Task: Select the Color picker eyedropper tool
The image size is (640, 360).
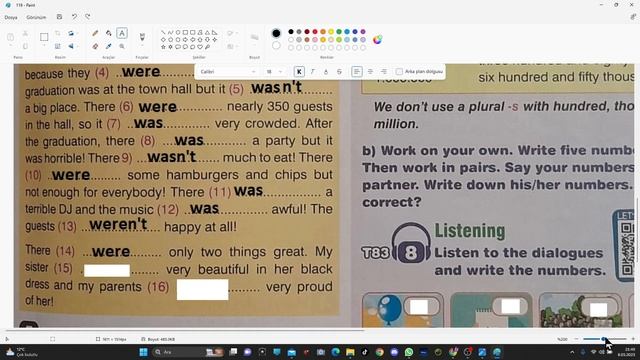Action: point(109,47)
